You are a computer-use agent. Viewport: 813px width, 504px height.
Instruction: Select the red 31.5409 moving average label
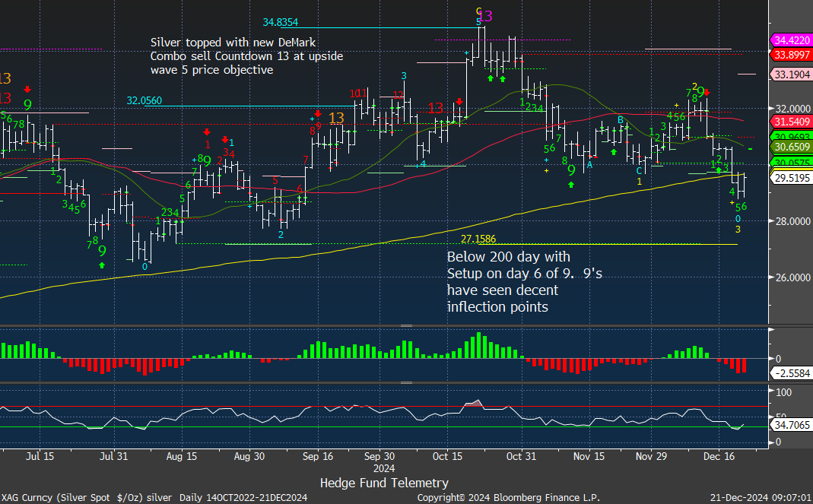[791, 122]
